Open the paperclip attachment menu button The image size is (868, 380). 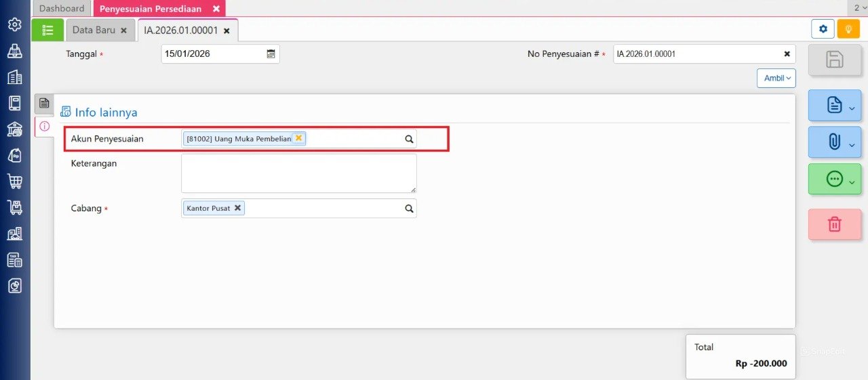[835, 142]
